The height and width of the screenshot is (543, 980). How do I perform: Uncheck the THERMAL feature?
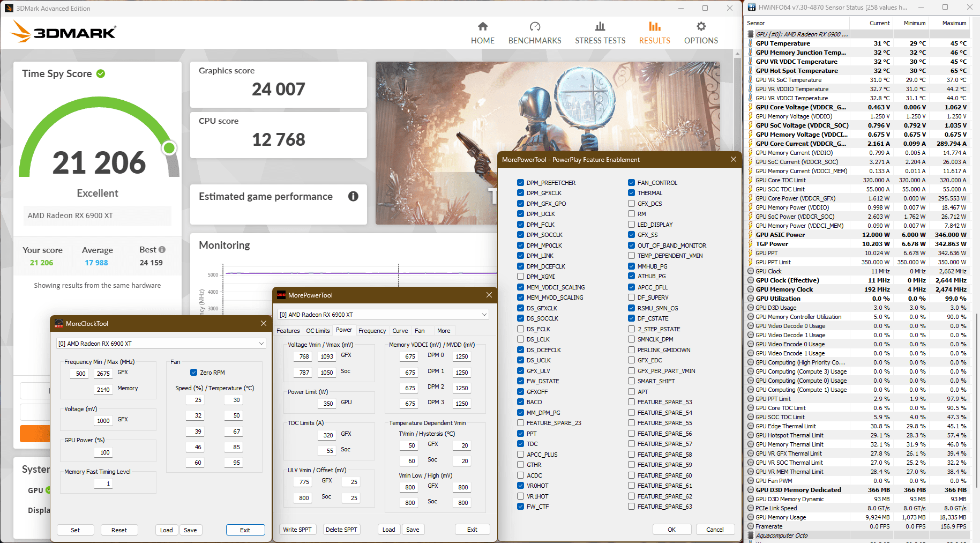(x=632, y=193)
